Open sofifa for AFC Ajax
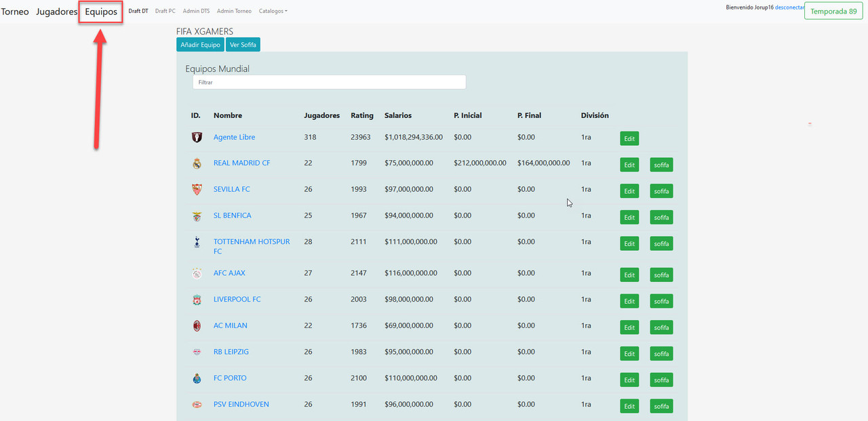This screenshot has width=868, height=421. tap(661, 275)
